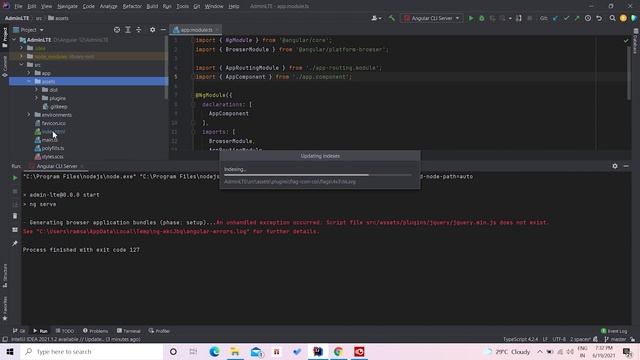Open the Tools menu
Image resolution: width=640 pixels, height=360 pixels.
tap(182, 6)
